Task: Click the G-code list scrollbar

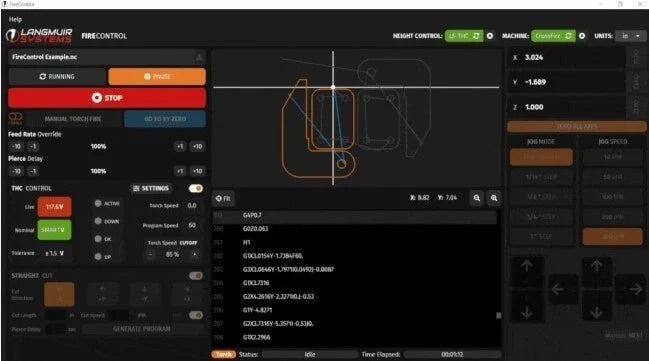Action: pyautogui.click(x=499, y=315)
